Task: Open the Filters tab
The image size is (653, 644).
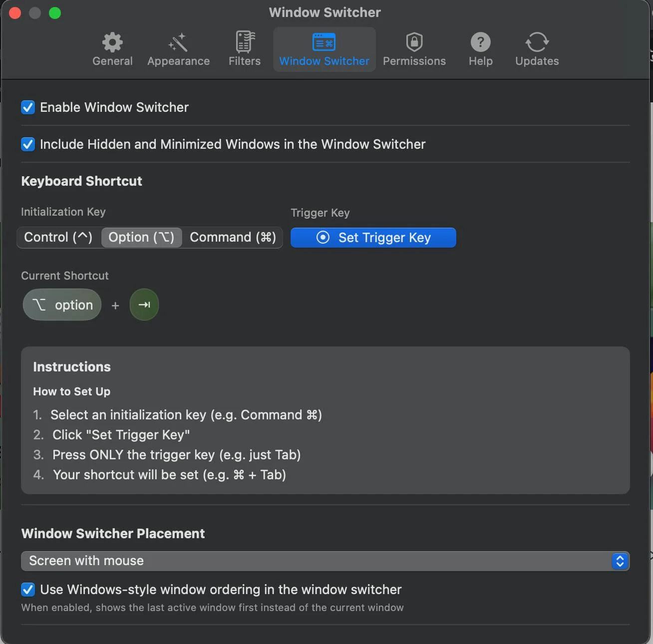Action: coord(245,49)
